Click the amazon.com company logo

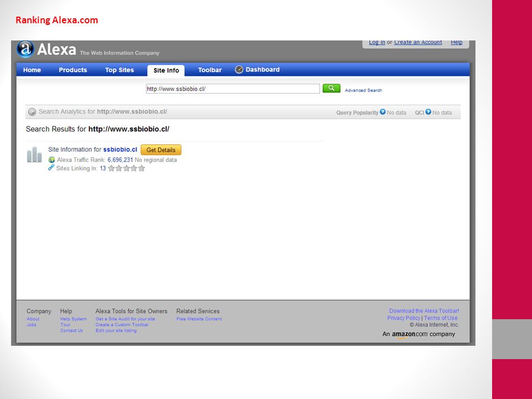click(x=419, y=334)
